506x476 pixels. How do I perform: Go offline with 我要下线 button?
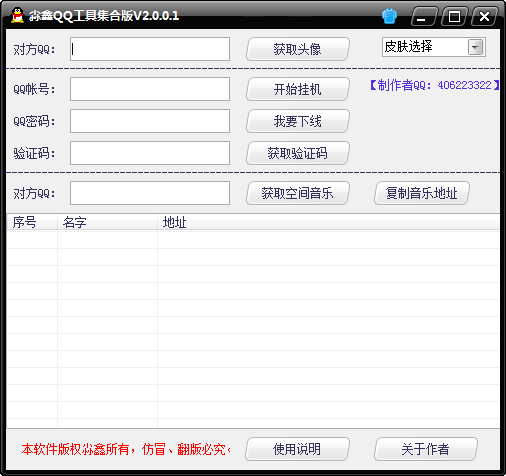[298, 121]
